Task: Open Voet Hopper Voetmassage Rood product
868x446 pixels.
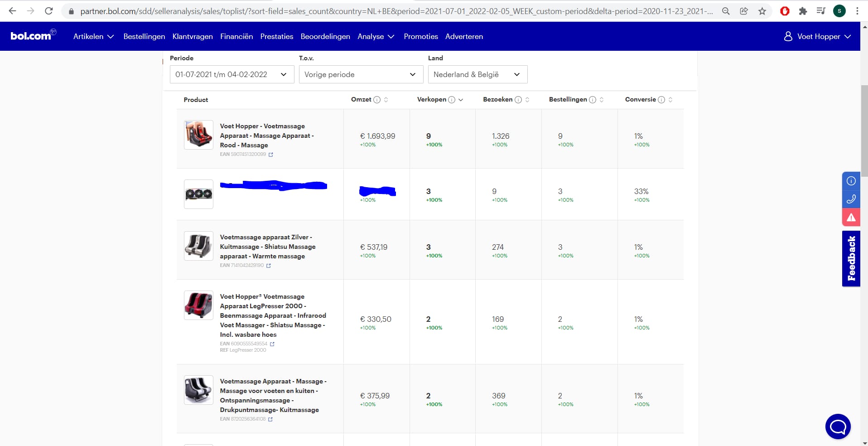Action: click(267, 136)
